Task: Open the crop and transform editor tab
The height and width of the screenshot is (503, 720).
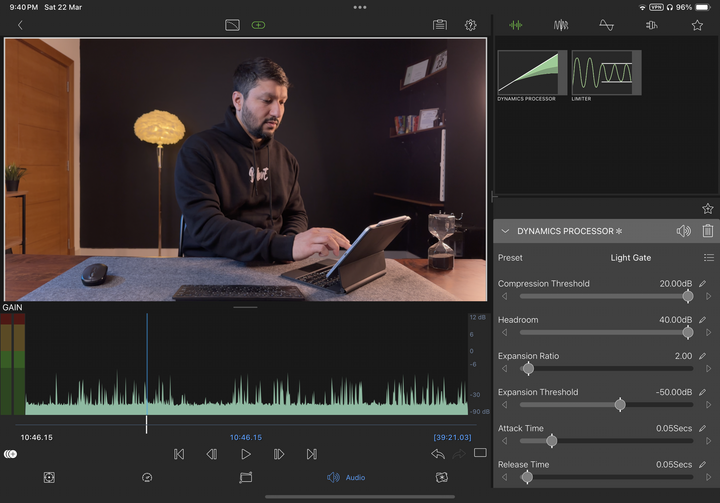Action: pos(246,477)
